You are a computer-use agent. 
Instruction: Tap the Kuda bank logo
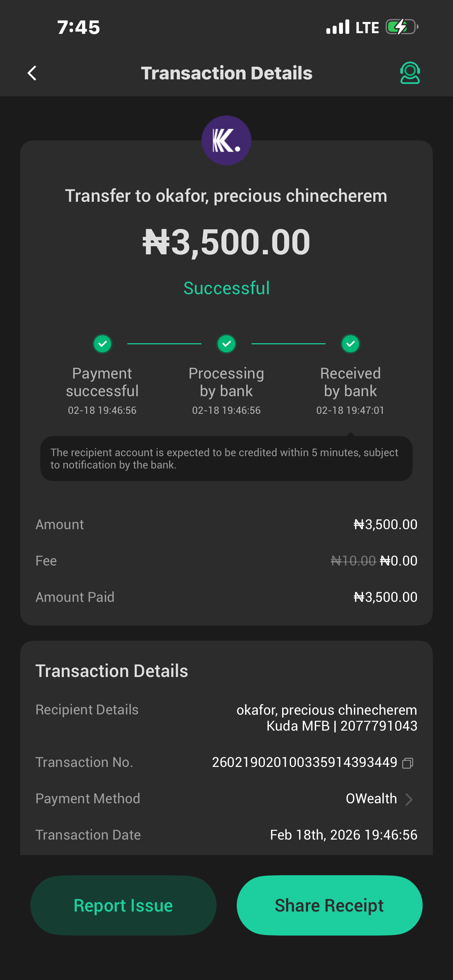[x=226, y=140]
